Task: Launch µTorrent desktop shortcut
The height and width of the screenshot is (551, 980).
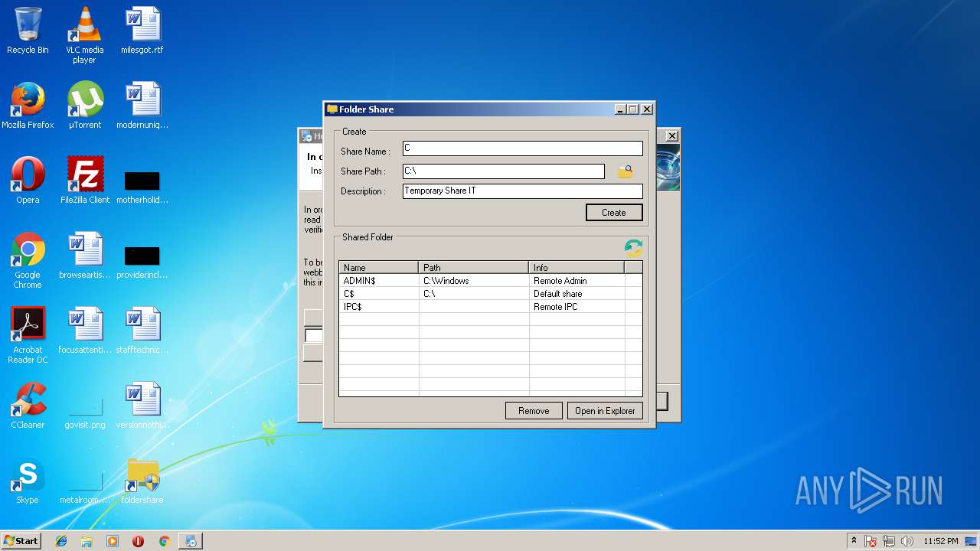Action: 84,106
